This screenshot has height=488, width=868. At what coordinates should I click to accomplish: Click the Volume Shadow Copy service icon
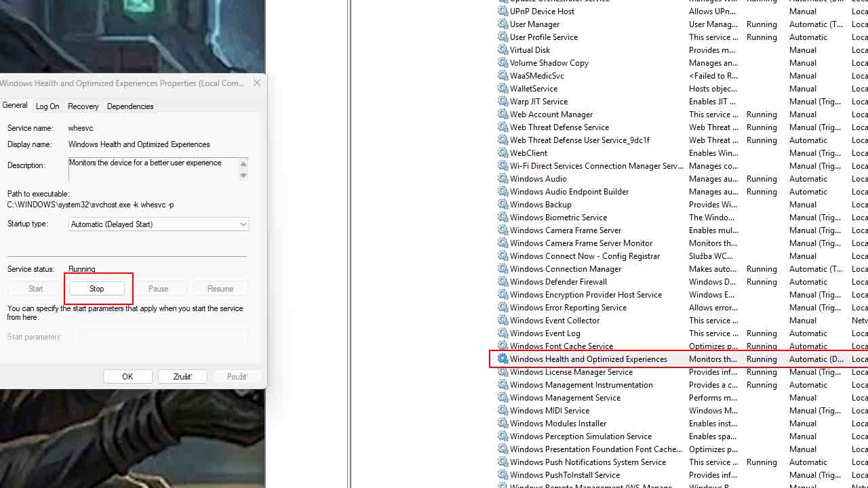(x=502, y=63)
